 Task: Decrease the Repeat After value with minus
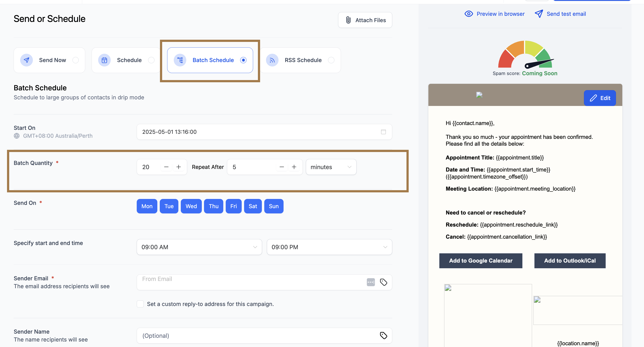point(282,167)
